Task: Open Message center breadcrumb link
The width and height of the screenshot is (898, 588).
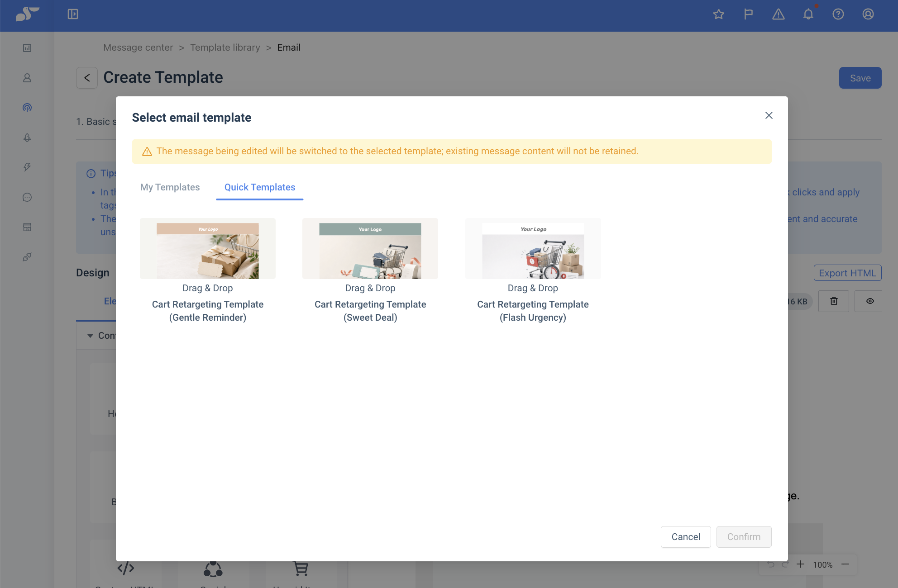Action: pos(138,47)
